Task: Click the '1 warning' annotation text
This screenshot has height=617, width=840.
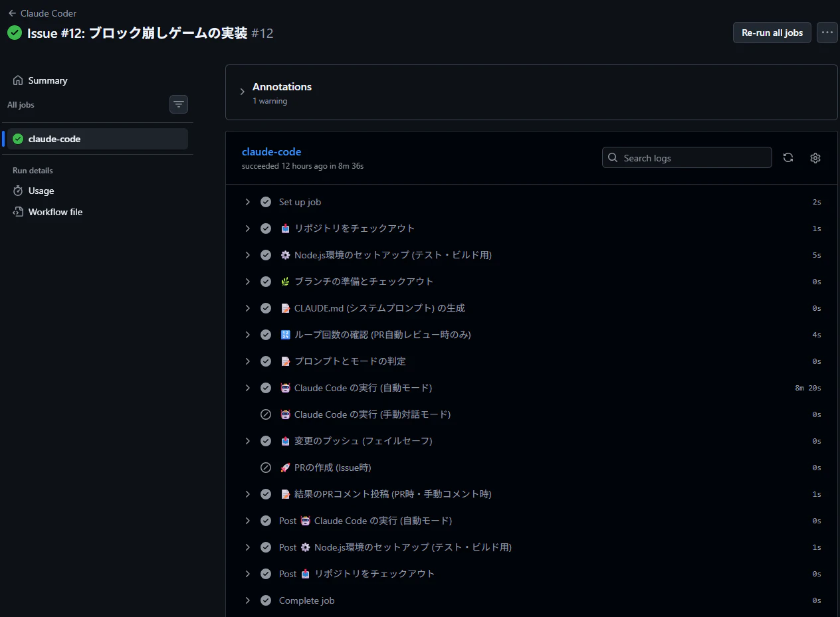Action: (270, 101)
